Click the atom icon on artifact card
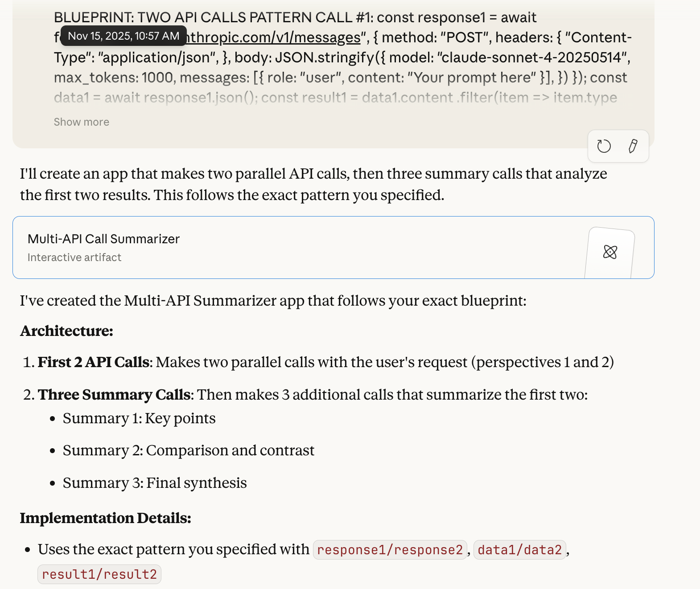Viewport: 700px width, 589px height. point(610,252)
